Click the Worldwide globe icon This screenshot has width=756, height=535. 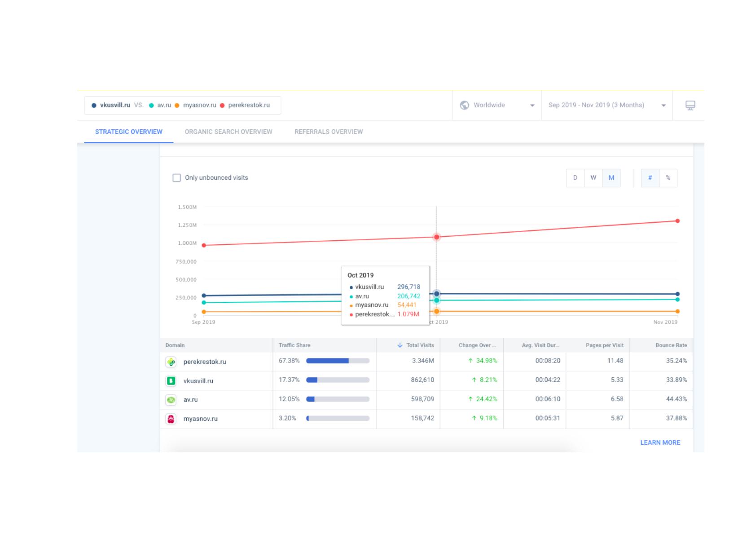[465, 105]
